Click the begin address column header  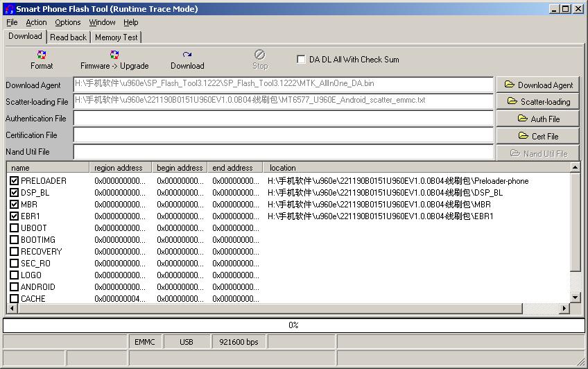pos(180,168)
